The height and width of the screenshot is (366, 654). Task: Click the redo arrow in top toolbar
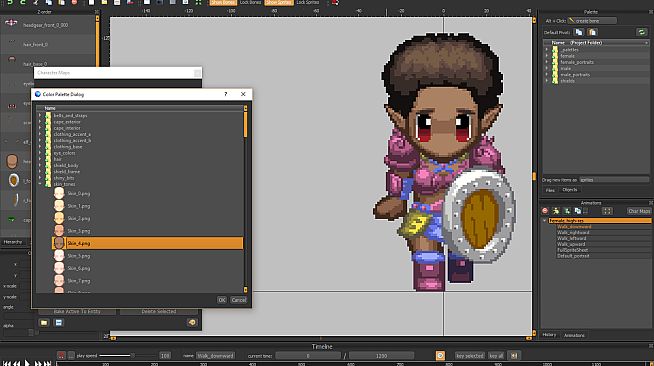[x=23, y=2]
